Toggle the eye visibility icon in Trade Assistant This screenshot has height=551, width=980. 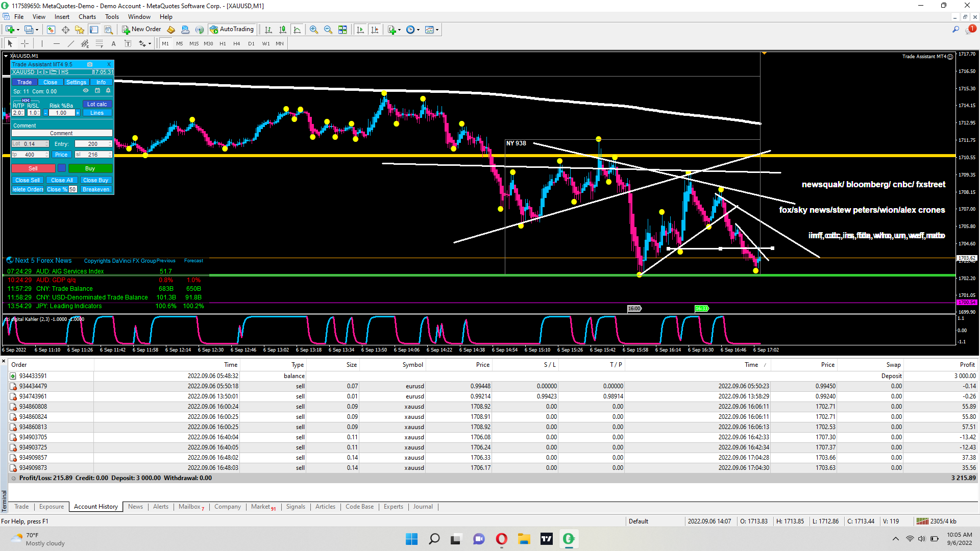click(x=86, y=91)
